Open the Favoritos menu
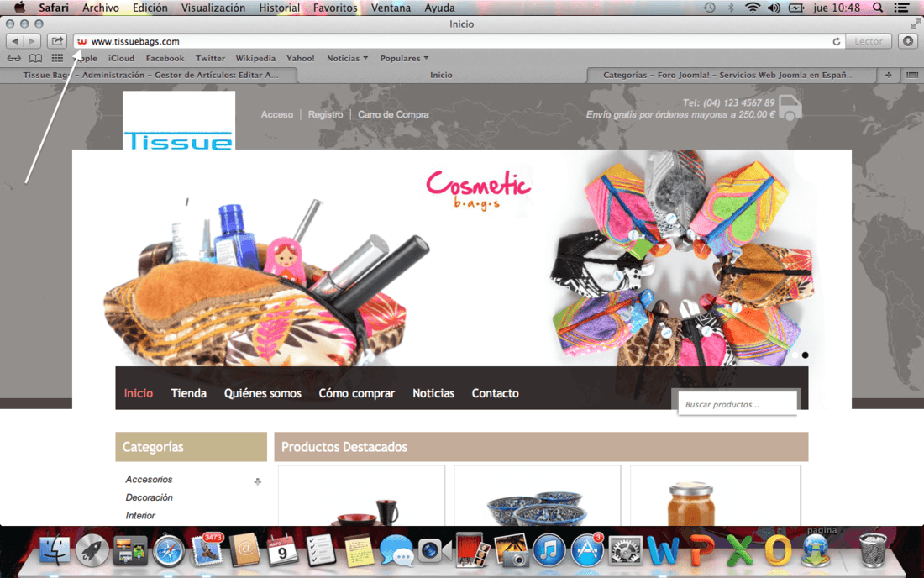Screen dimensions: 924x578 pyautogui.click(x=334, y=8)
